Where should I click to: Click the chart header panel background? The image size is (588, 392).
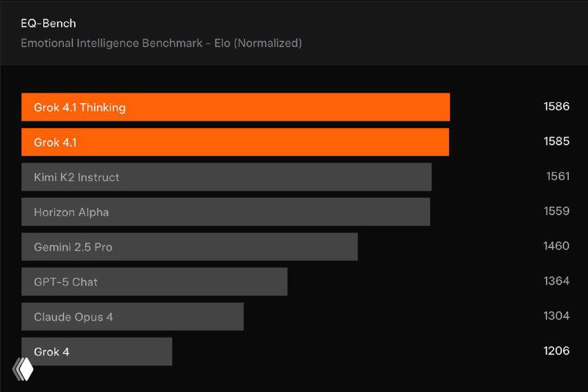click(441, 33)
